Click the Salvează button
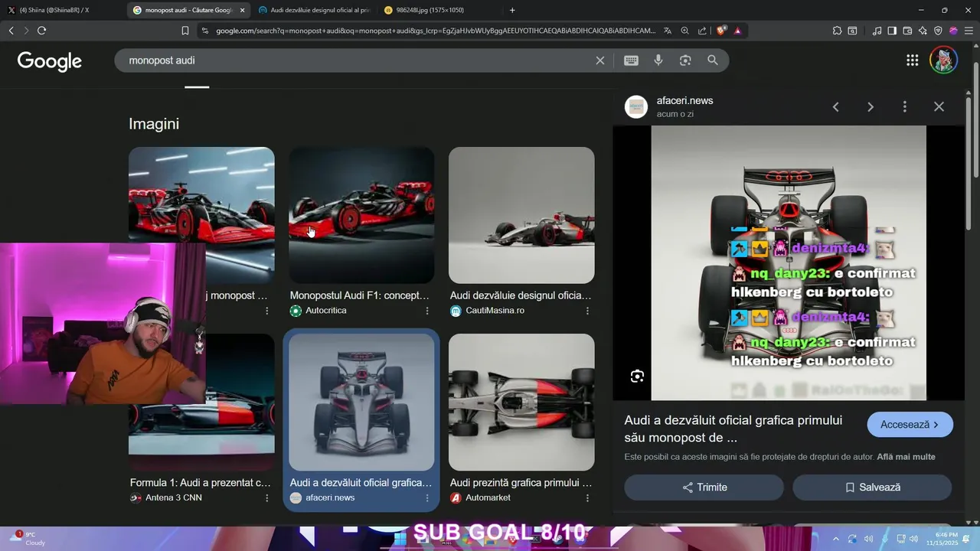 coord(872,487)
